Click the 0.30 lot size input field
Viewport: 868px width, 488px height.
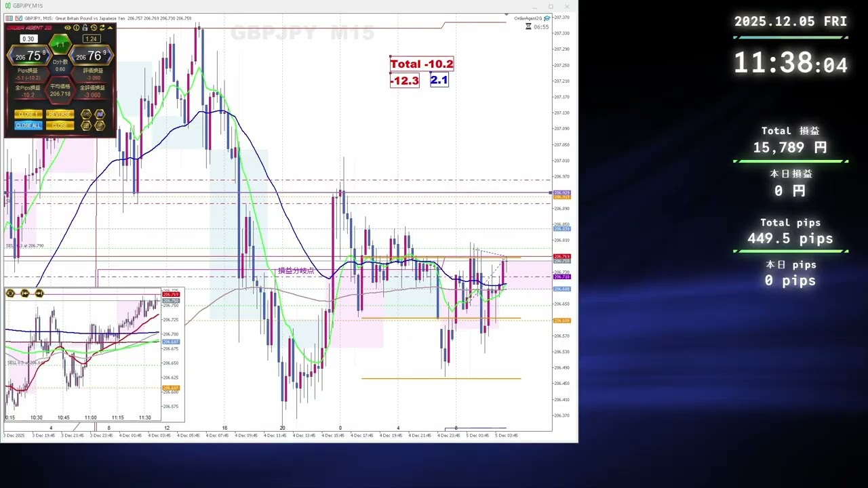tap(28, 39)
